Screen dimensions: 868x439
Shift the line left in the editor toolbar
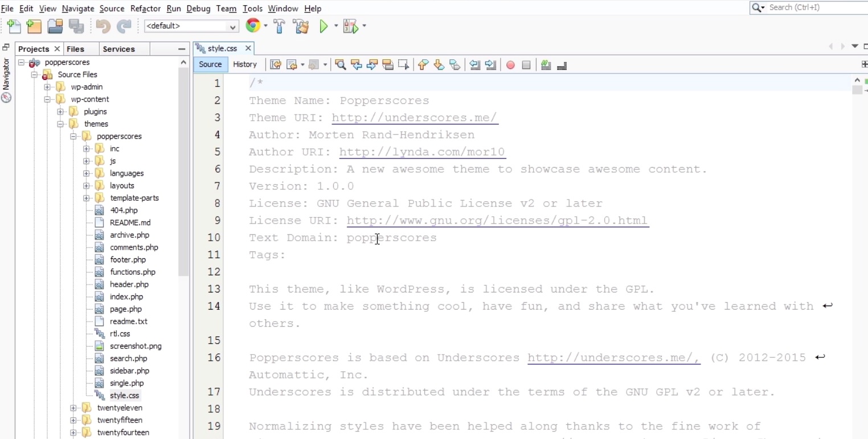point(475,65)
